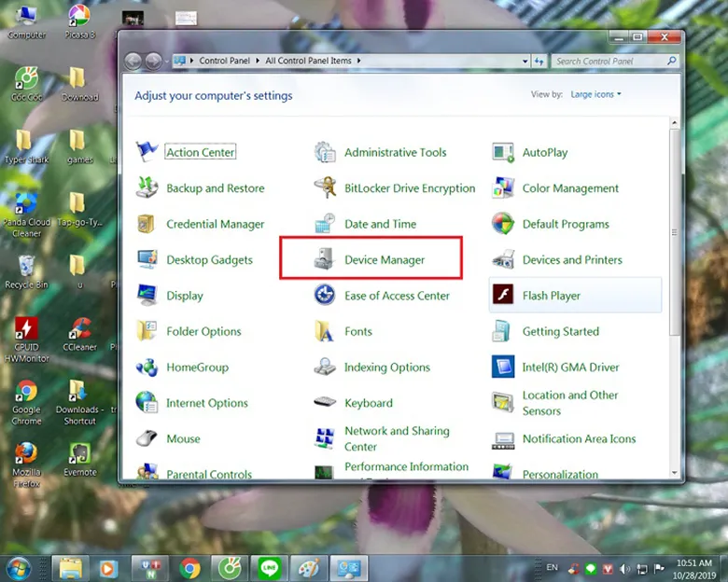Click the Windows Start button
The height and width of the screenshot is (582, 728).
(x=18, y=567)
